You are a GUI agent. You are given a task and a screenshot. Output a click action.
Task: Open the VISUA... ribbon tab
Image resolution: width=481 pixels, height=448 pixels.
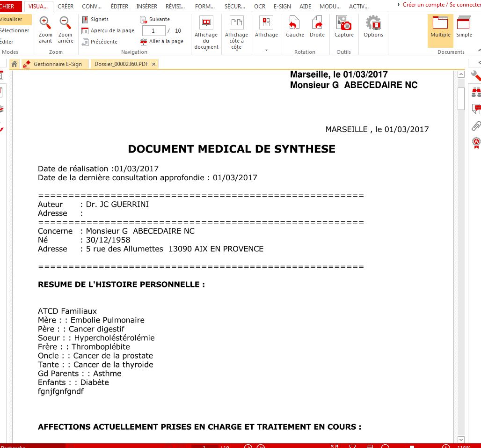click(x=38, y=7)
